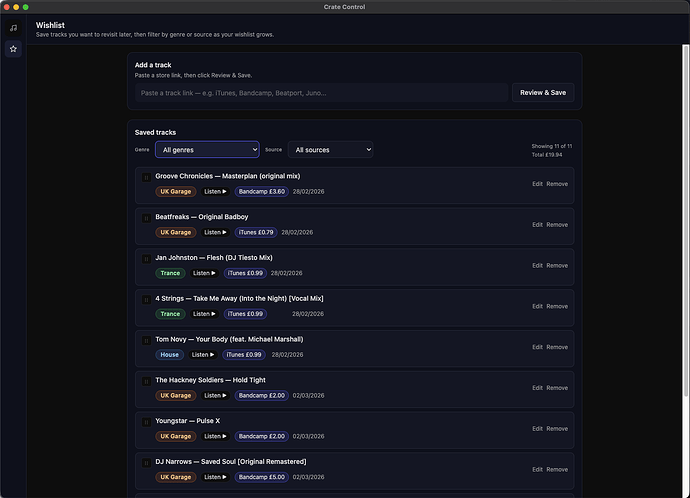This screenshot has height=498, width=690.
Task: Click UK Garage tag on Groove Chronicles row
Action: pos(176,191)
